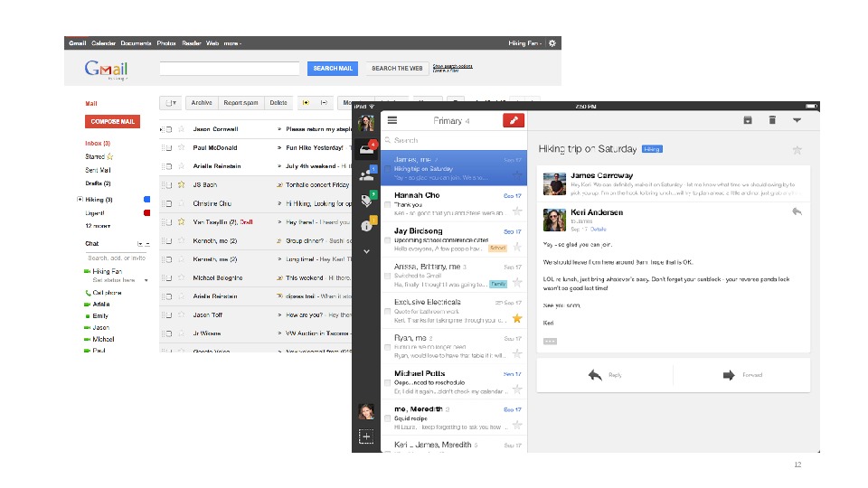Tap the trash icon in tablet toolbar

tap(772, 120)
